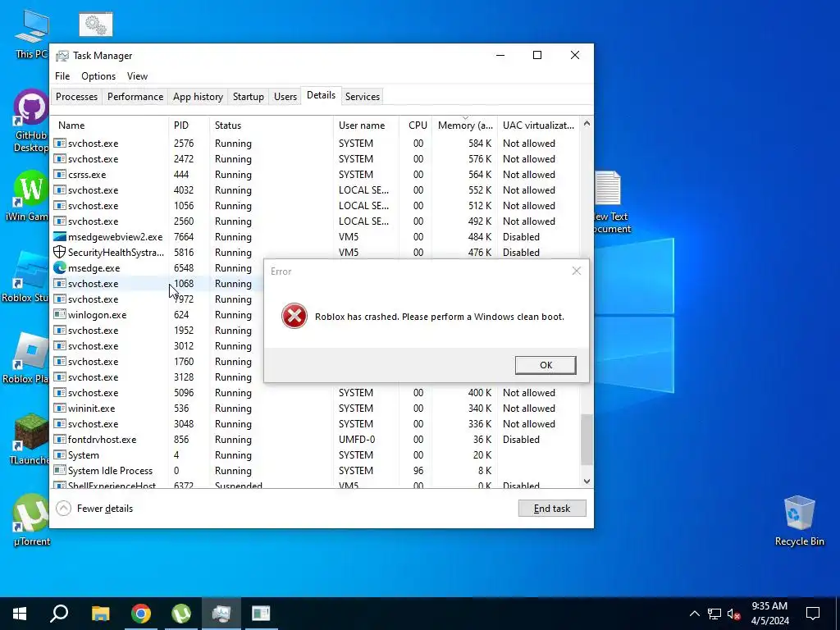The height and width of the screenshot is (630, 840).
Task: Show hidden tray icons chevron
Action: [694, 614]
